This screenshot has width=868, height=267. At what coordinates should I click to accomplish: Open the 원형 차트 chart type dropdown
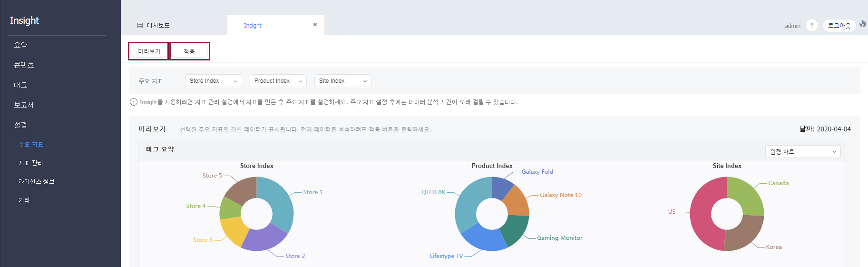pyautogui.click(x=803, y=152)
